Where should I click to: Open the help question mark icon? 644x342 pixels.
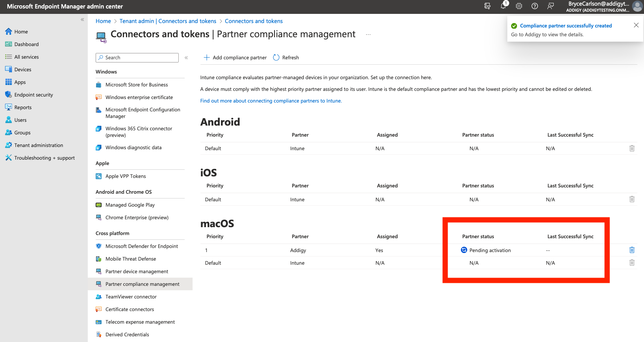pyautogui.click(x=534, y=6)
